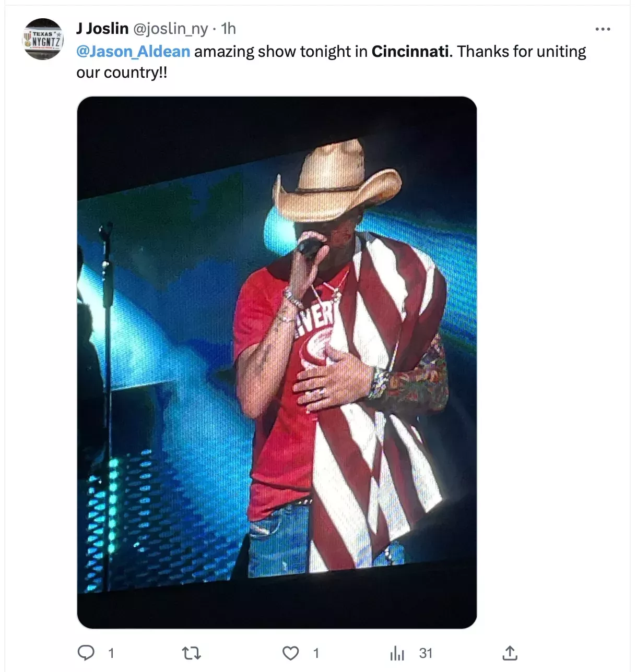
Task: Reply to J Joslin's tweet
Action: [x=86, y=653]
